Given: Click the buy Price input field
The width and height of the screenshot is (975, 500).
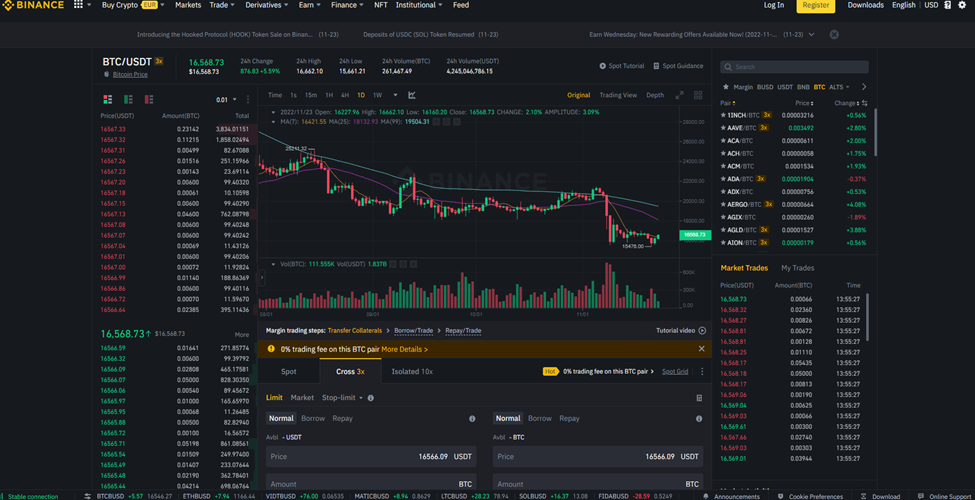Looking at the screenshot, I should point(371,456).
